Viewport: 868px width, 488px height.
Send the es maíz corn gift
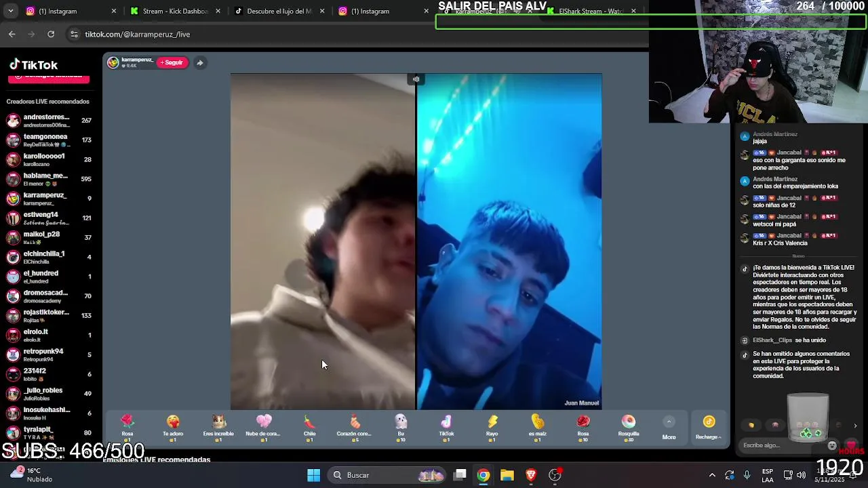[x=537, y=428]
